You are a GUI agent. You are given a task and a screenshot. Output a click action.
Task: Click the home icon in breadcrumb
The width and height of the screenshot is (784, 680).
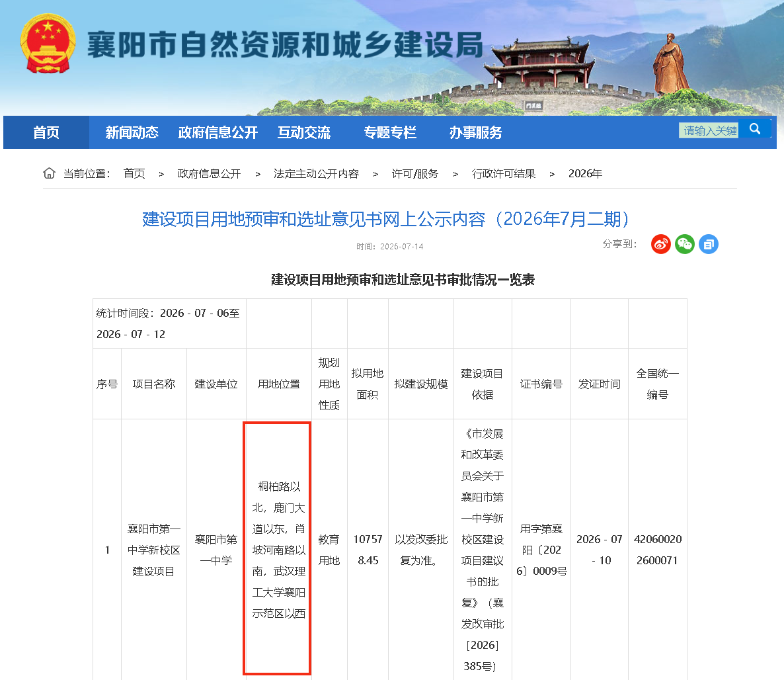49,173
